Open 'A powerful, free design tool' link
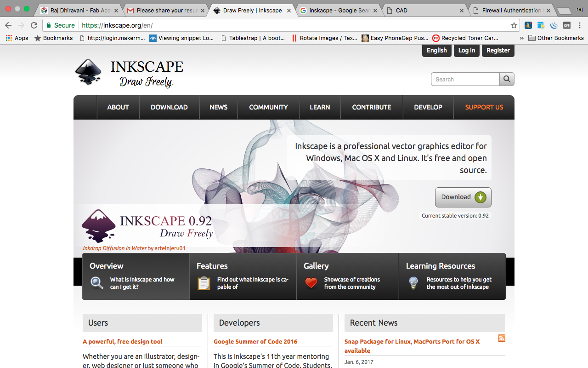 coord(123,341)
